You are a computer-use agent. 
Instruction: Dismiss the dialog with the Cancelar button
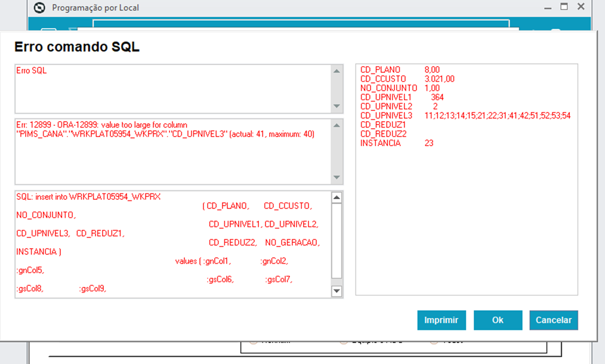(x=553, y=320)
